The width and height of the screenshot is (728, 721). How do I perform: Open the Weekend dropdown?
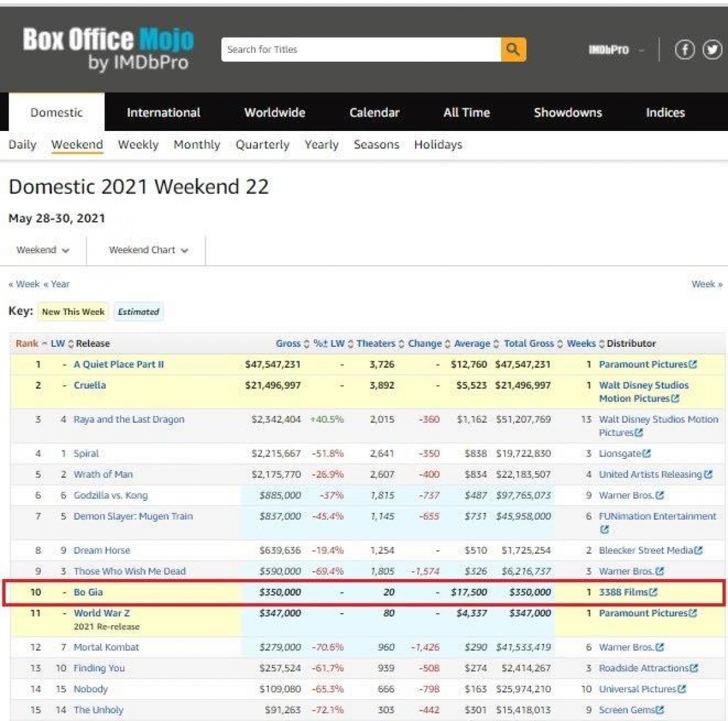click(x=42, y=250)
